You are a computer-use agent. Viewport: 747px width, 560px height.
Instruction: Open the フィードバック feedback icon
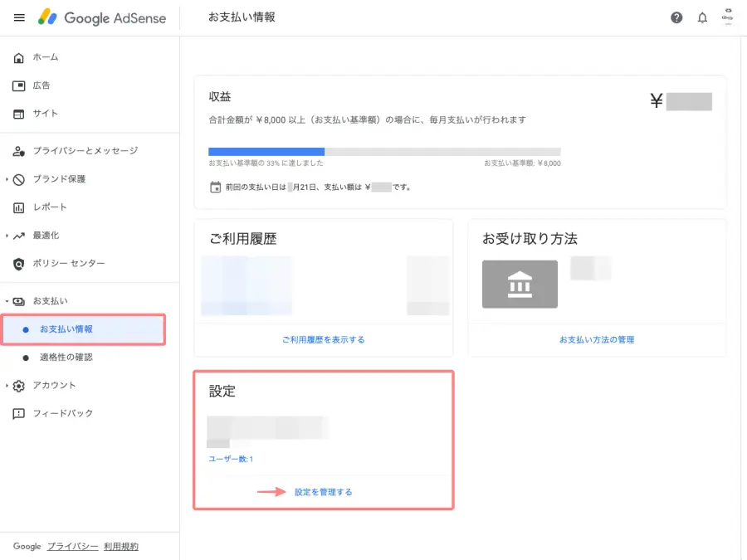tap(18, 413)
